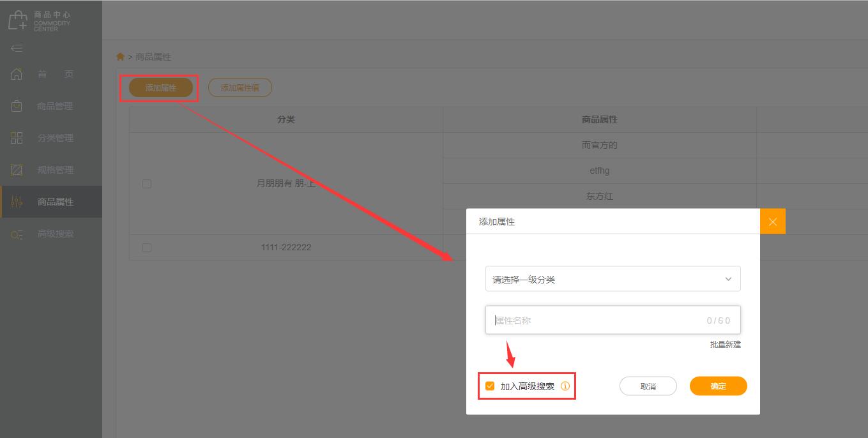This screenshot has height=438, width=868.
Task: Click the sliders icon beside 商品属性
Action: pyautogui.click(x=17, y=202)
